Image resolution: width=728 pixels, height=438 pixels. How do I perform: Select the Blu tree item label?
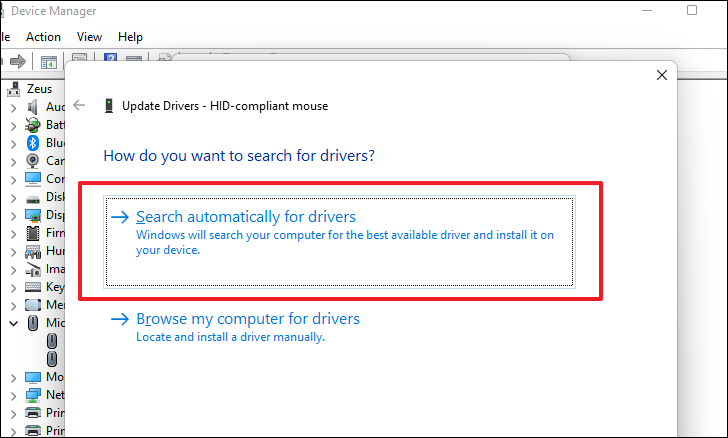[55, 143]
